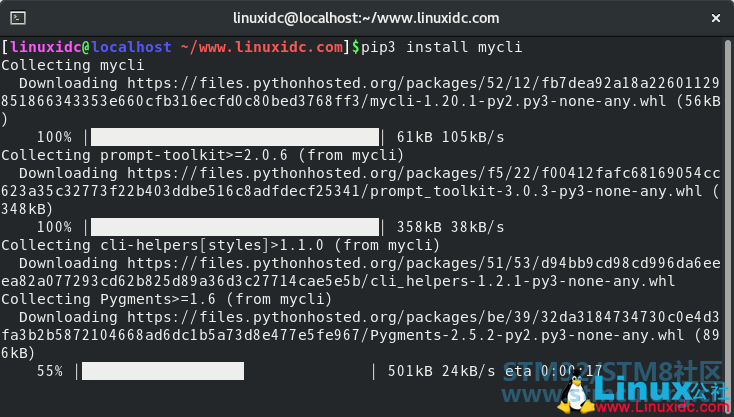Click the Collecting cli-helpers[styles] line
Image resolution: width=734 pixels, height=417 pixels.
point(220,245)
